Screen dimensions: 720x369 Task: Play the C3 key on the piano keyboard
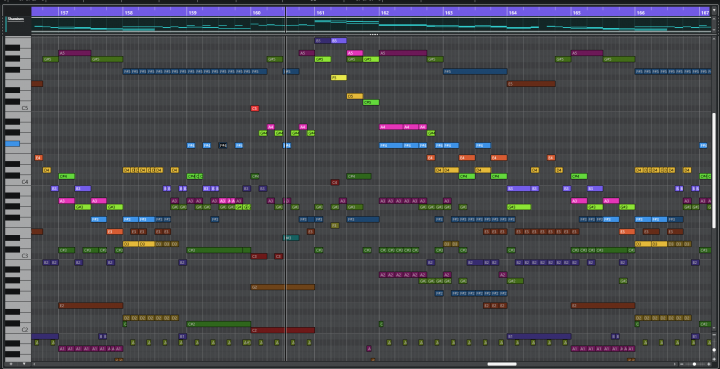[x=18, y=256]
